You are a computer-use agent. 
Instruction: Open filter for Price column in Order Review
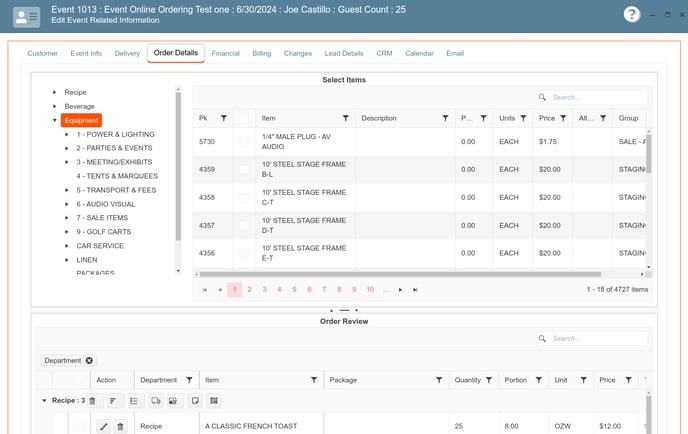629,380
